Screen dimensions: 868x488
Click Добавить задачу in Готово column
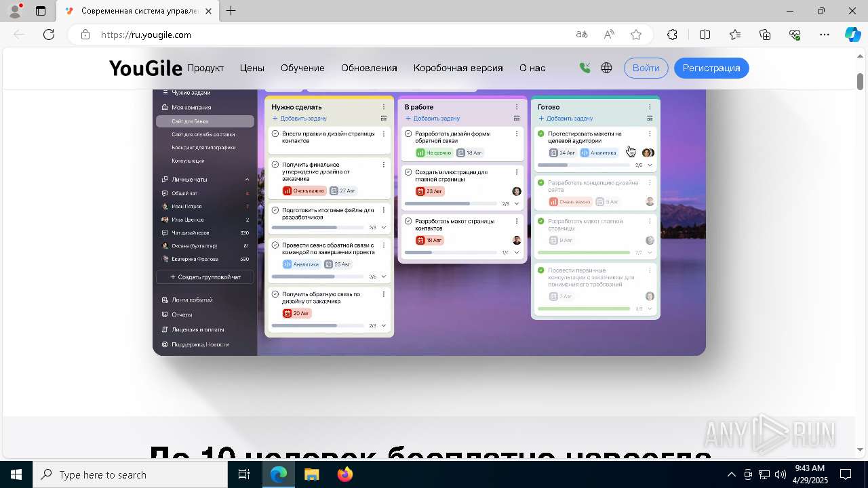click(x=566, y=119)
